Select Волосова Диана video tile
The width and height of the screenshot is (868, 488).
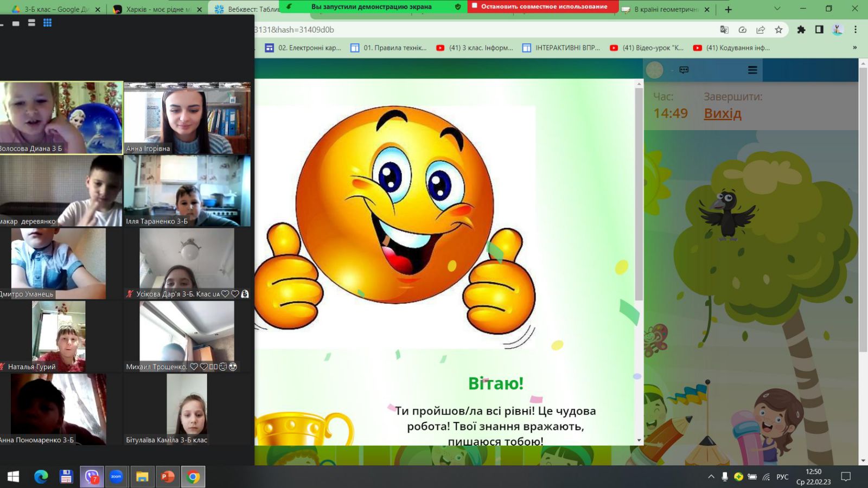pos(61,118)
